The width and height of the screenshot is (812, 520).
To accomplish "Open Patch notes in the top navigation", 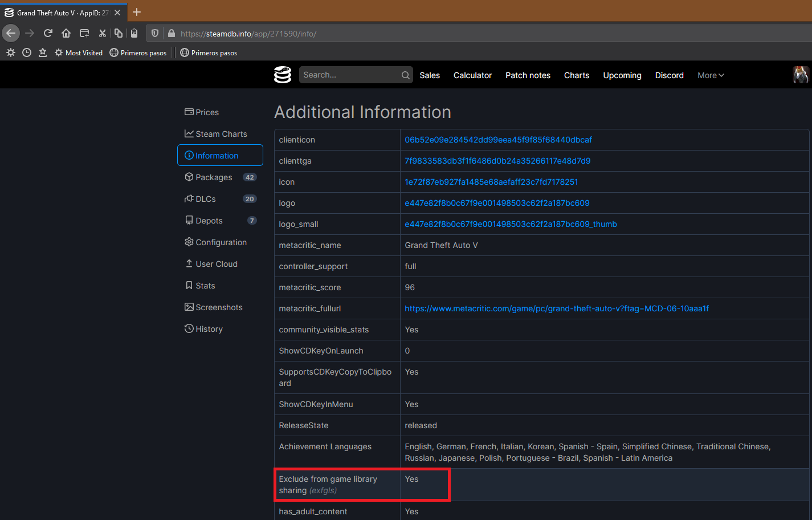I will tap(528, 75).
